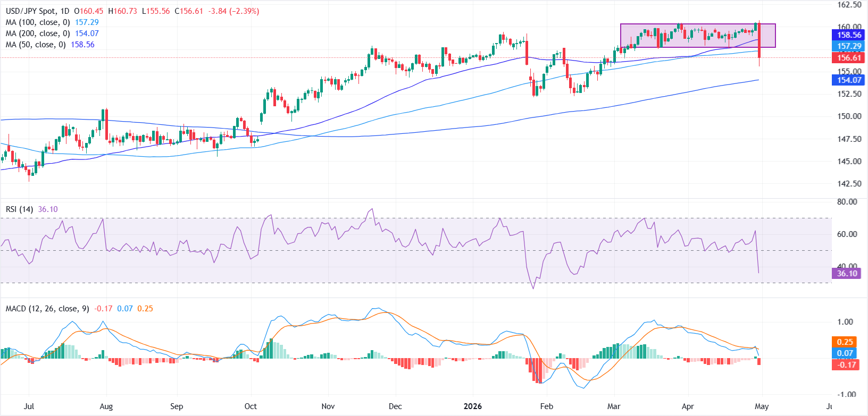Click the orange 0.25 MACD signal tag
Image resolution: width=868 pixels, height=416 pixels.
click(x=845, y=342)
